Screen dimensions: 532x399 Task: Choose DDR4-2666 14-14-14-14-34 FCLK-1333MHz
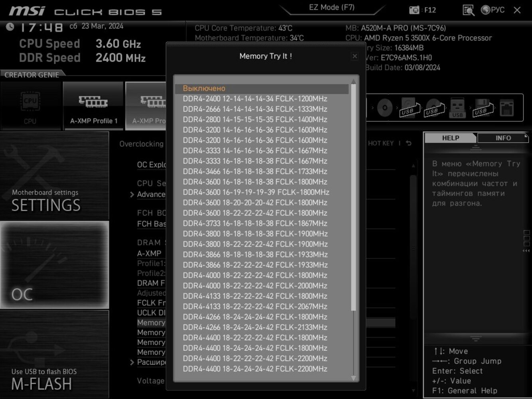(x=262, y=109)
